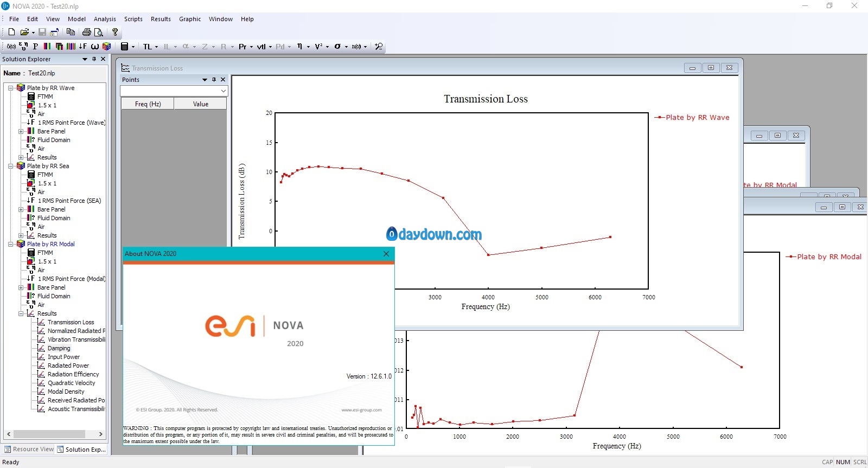Open the Model menu
868x468 pixels.
click(x=76, y=19)
